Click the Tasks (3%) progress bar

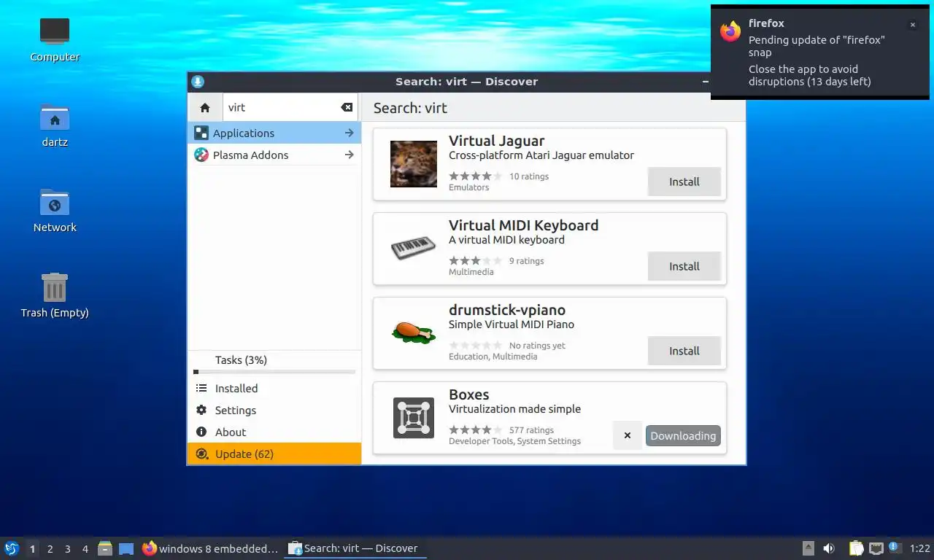[274, 372]
